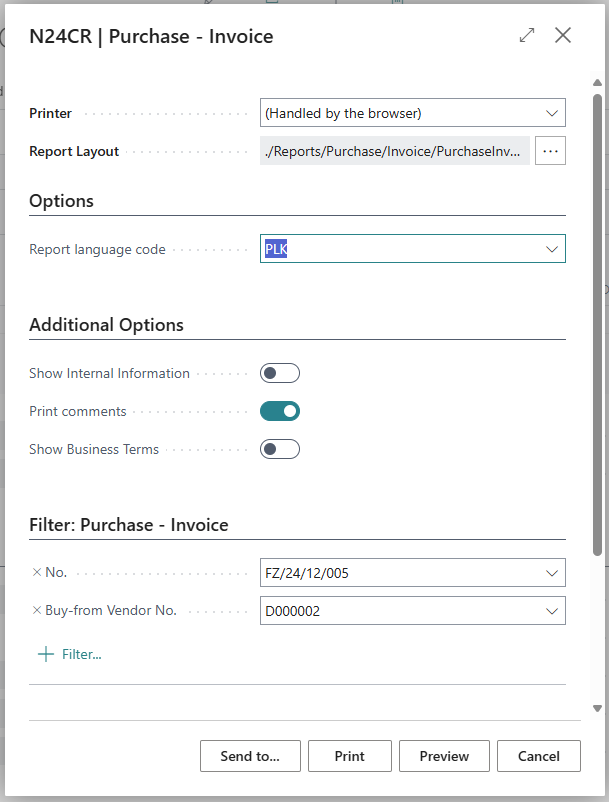Expand the No. field dropdown
This screenshot has height=802, width=609.
coord(551,572)
